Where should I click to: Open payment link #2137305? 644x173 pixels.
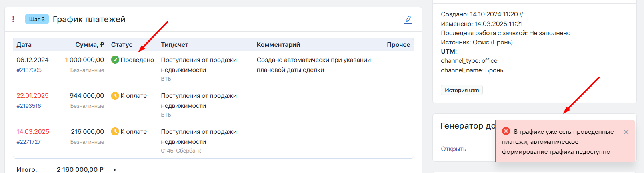pos(29,70)
